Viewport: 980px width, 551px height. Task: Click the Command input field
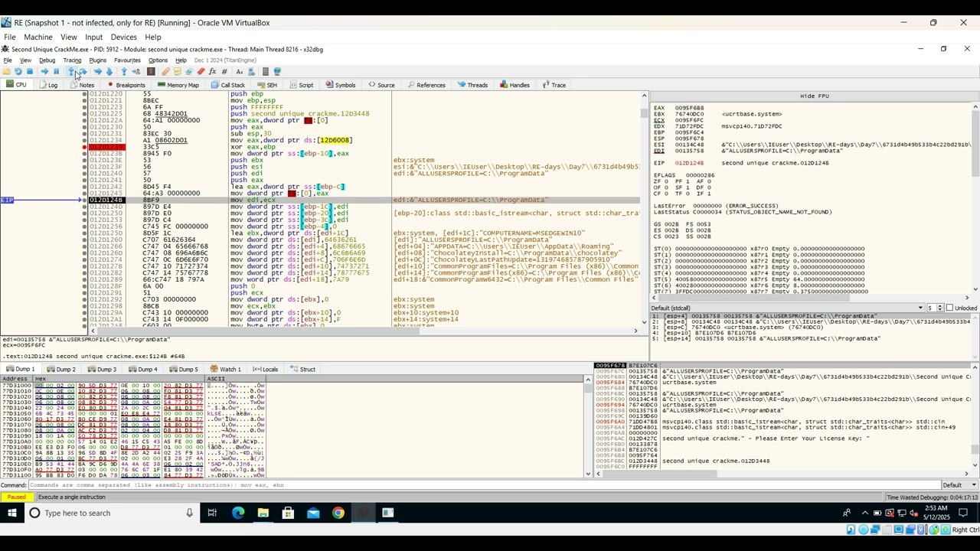click(484, 485)
